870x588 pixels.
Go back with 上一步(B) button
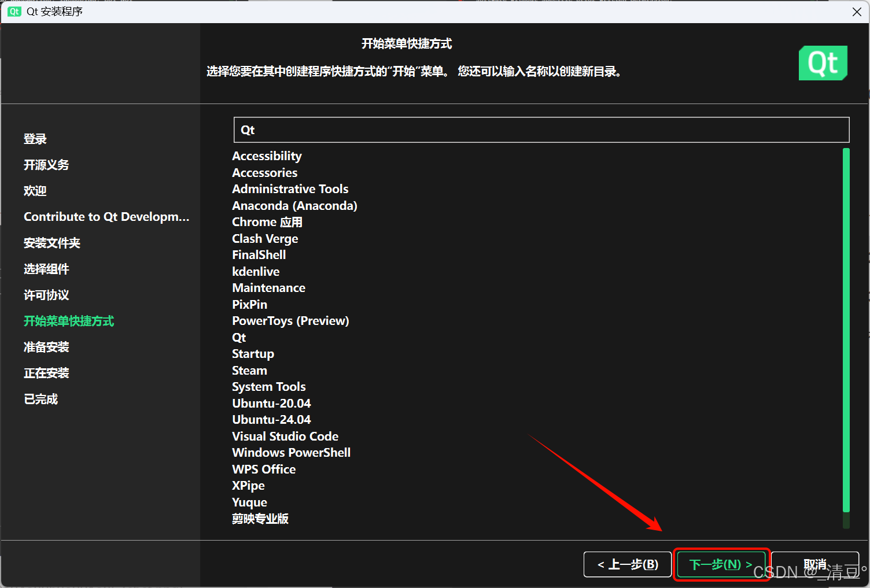628,564
